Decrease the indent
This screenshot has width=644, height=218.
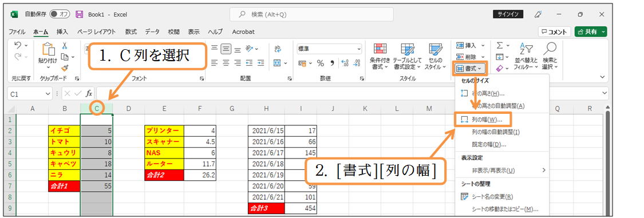coord(249,63)
